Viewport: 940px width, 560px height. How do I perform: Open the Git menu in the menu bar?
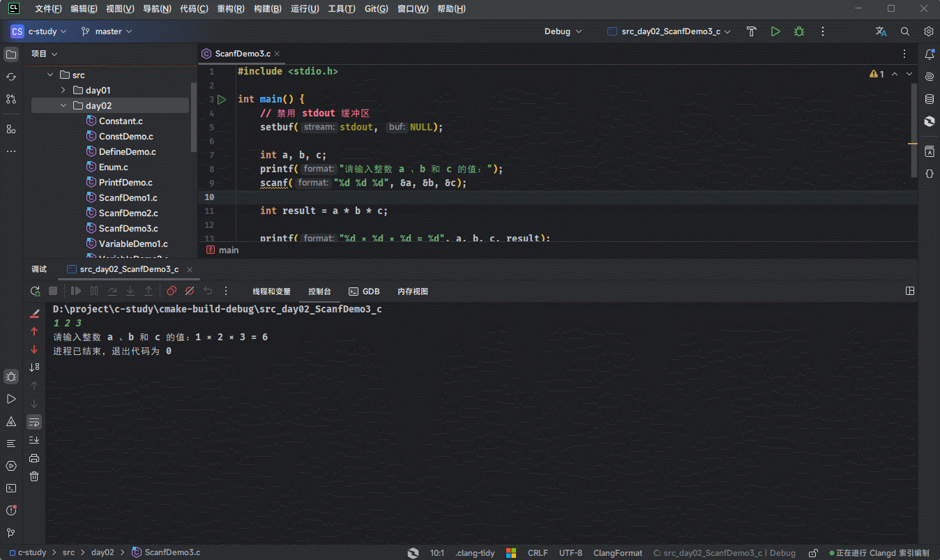point(375,8)
